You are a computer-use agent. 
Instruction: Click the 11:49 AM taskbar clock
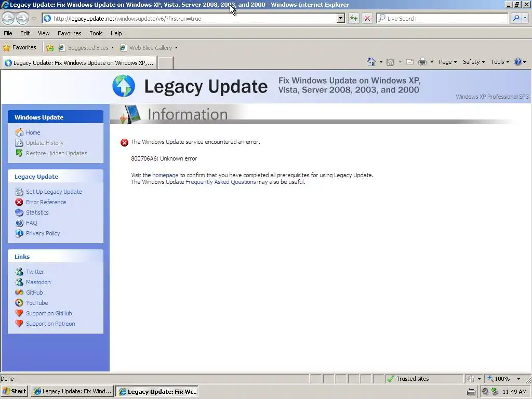(x=514, y=392)
